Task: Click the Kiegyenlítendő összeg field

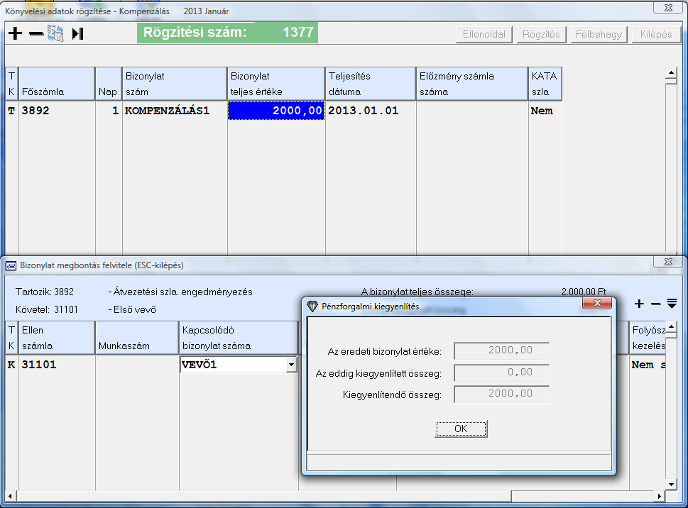Action: [x=501, y=394]
